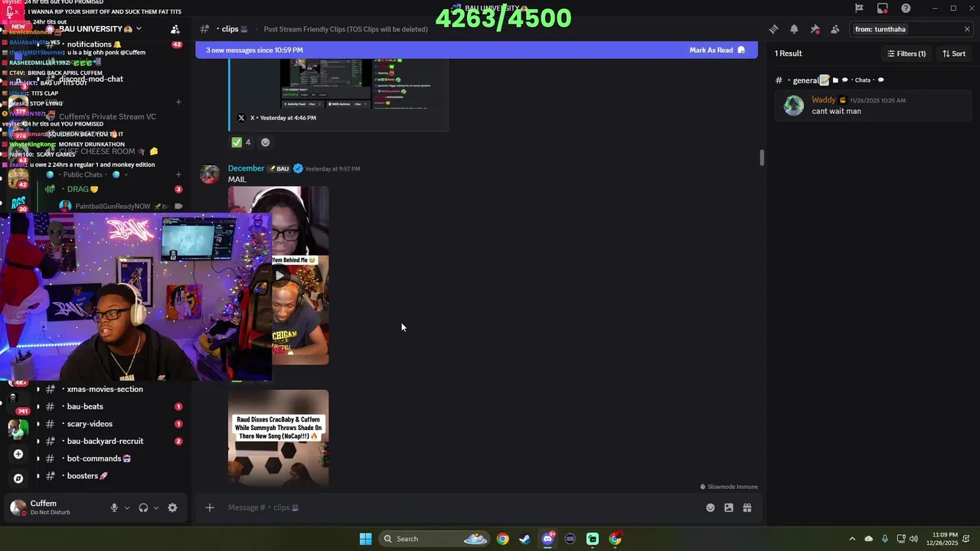Open the bau-backyard-recruit channel

pos(105,442)
